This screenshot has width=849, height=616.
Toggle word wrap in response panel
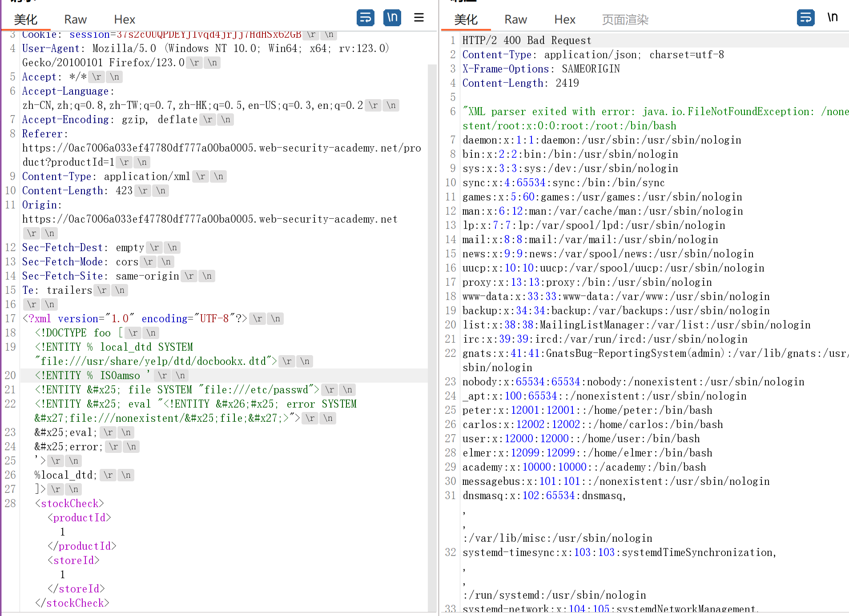805,18
